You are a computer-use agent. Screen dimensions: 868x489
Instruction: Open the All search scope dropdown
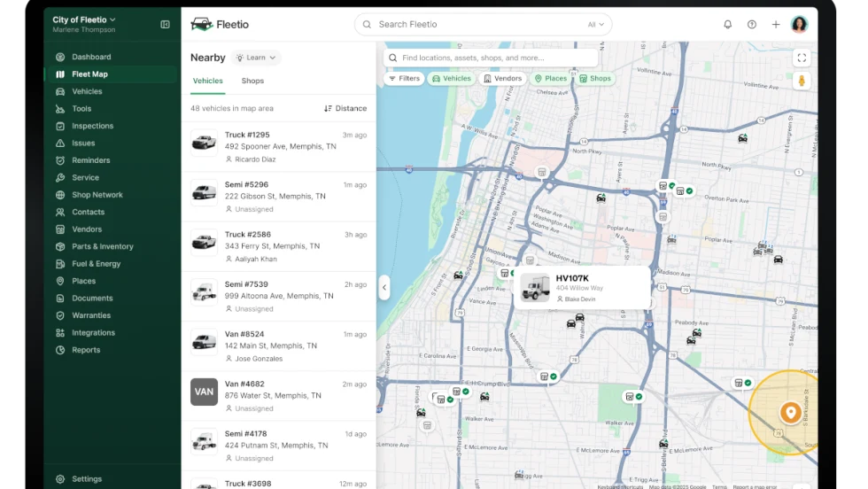click(x=595, y=25)
